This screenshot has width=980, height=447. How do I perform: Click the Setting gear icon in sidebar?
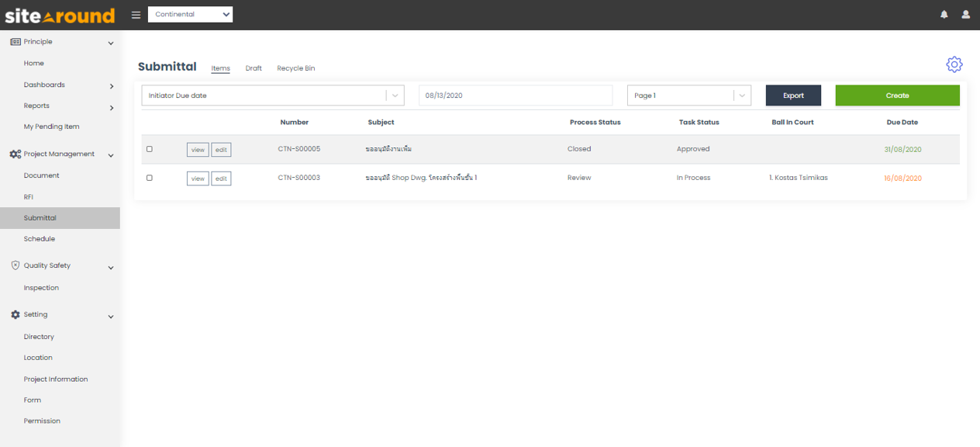tap(15, 314)
